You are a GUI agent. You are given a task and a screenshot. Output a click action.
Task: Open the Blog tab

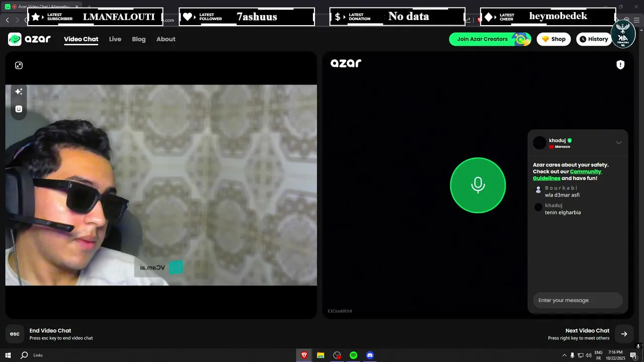[139, 39]
